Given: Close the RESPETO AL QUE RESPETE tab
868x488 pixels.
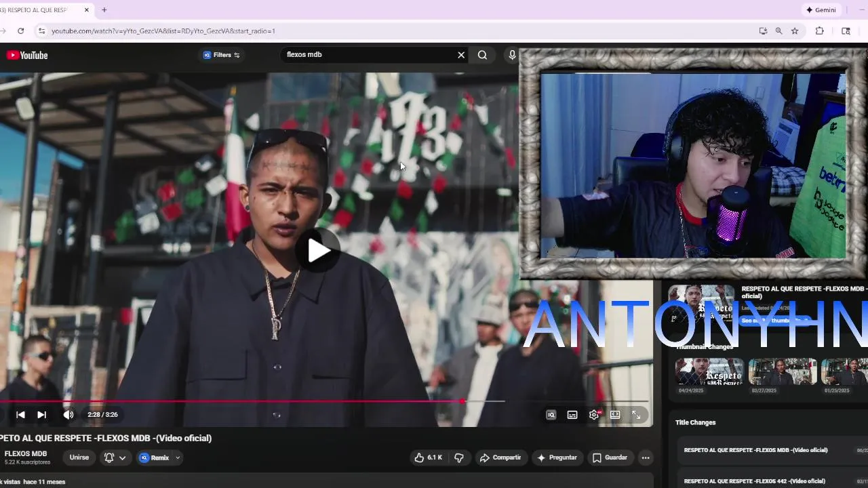Looking at the screenshot, I should [x=87, y=10].
